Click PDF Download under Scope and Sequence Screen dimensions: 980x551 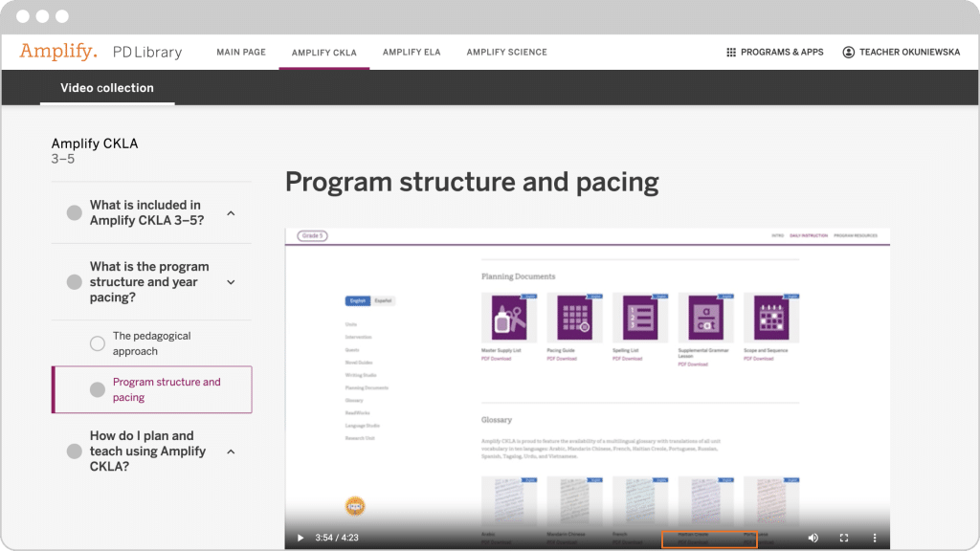(759, 359)
